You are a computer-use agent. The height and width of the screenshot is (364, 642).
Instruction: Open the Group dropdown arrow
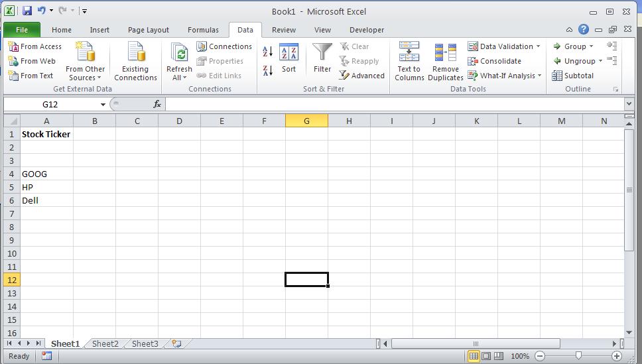(x=591, y=46)
